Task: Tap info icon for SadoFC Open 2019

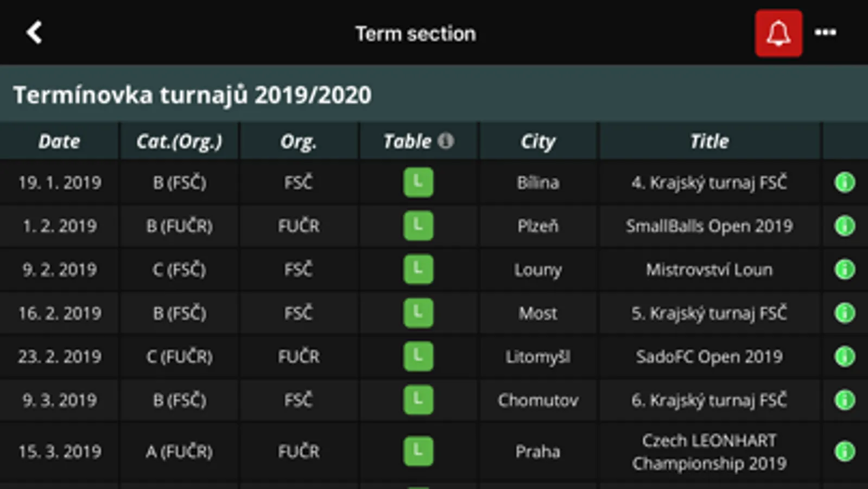Action: (x=844, y=356)
